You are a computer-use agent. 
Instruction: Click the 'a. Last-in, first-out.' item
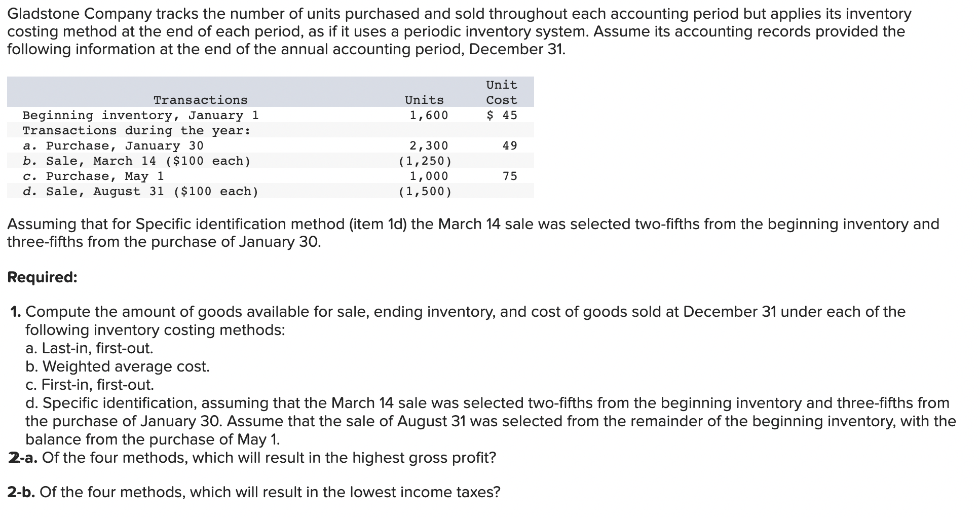89,348
